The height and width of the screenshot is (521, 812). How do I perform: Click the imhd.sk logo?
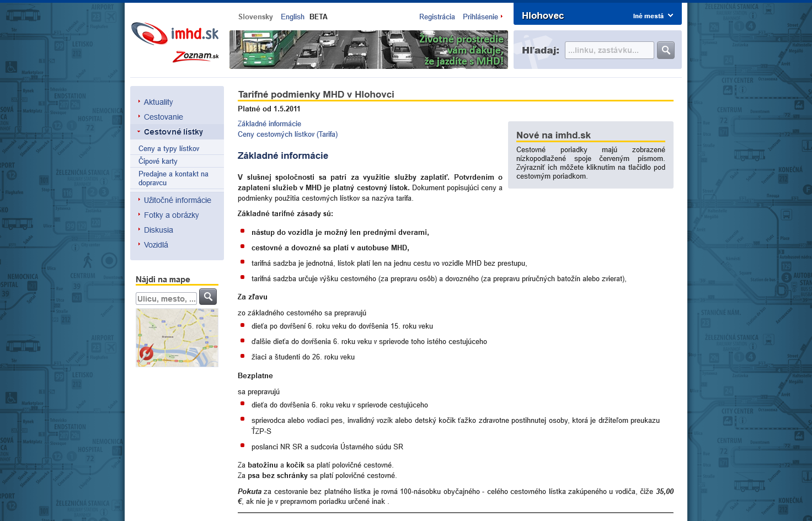point(175,34)
